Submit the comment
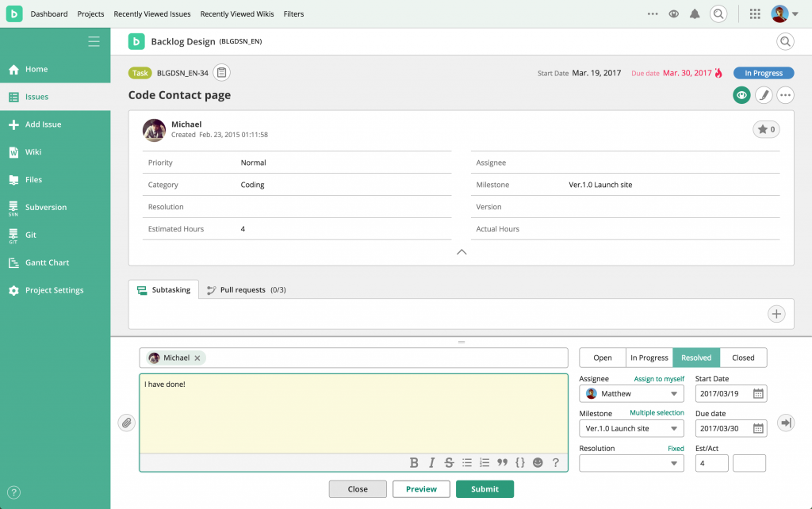812x509 pixels. point(485,489)
